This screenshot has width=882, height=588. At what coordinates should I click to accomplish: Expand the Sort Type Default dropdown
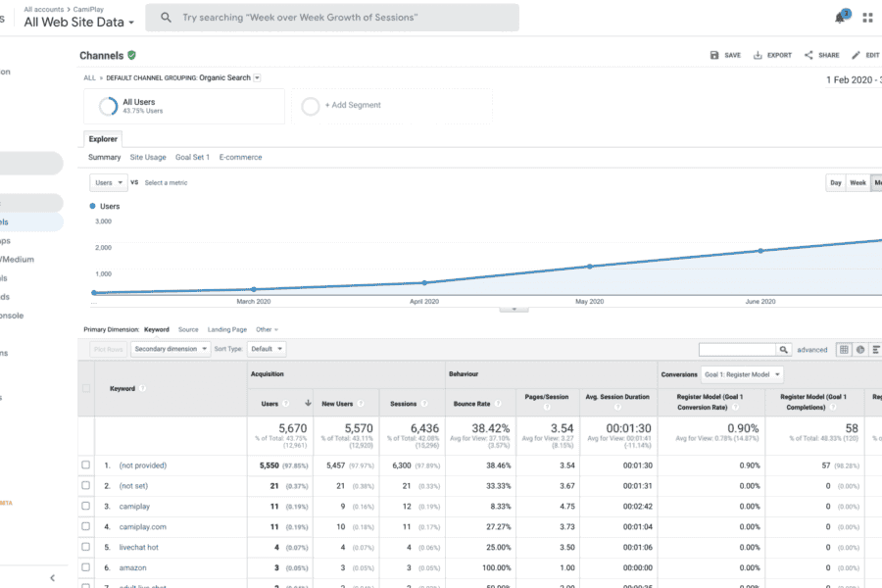[x=266, y=349]
